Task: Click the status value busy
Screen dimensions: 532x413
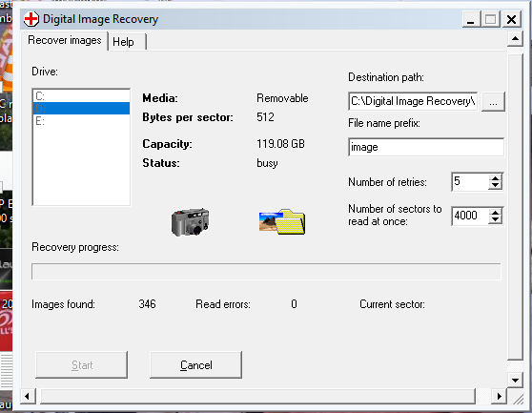Action: pyautogui.click(x=267, y=163)
